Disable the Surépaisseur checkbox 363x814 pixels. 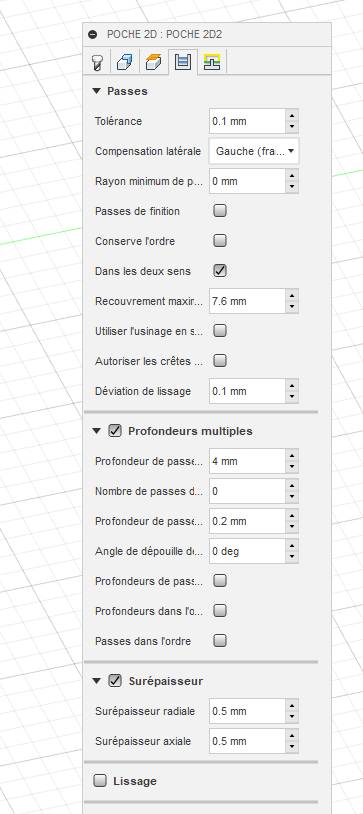tap(115, 681)
